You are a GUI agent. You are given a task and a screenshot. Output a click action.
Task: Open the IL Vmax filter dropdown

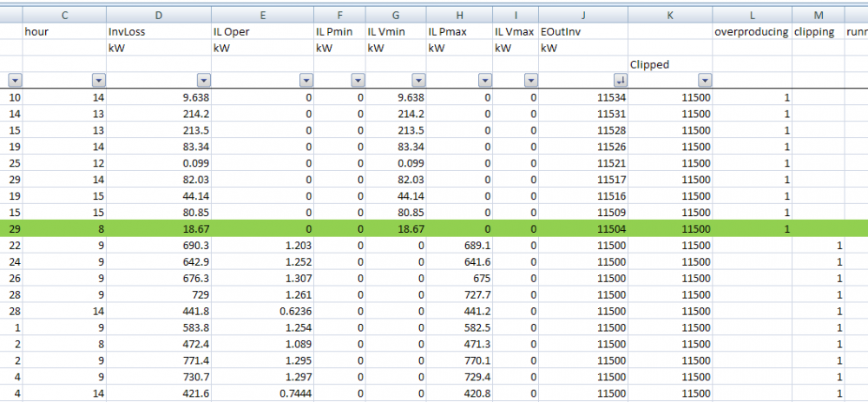[530, 80]
